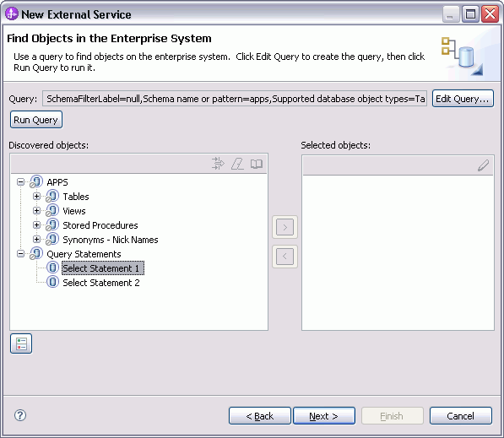The height and width of the screenshot is (438, 504).
Task: Click the left arrow remove-from-selected button
Action: pyautogui.click(x=285, y=257)
